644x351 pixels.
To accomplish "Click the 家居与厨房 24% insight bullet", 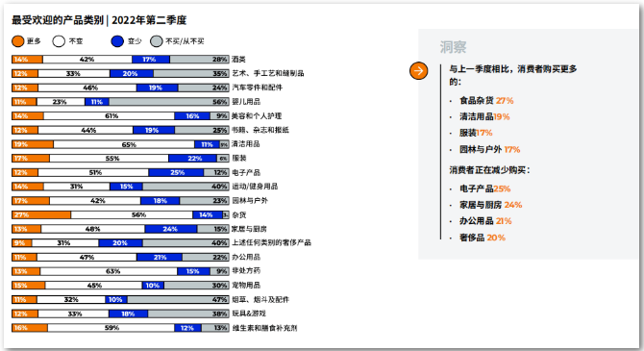I will point(490,205).
